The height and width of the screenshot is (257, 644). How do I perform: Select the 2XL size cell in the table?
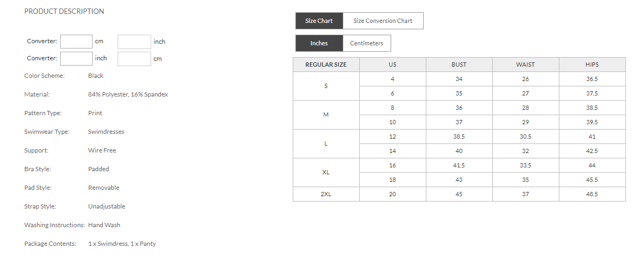click(x=326, y=194)
